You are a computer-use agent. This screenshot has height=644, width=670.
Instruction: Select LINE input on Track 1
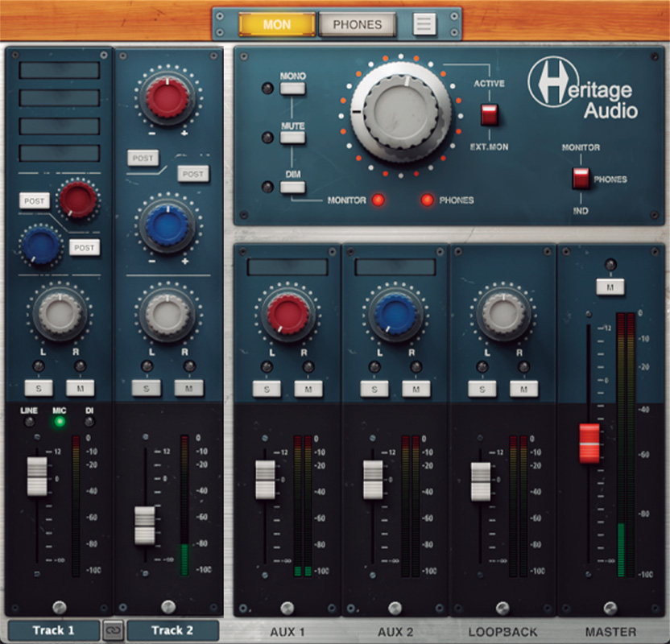[29, 422]
